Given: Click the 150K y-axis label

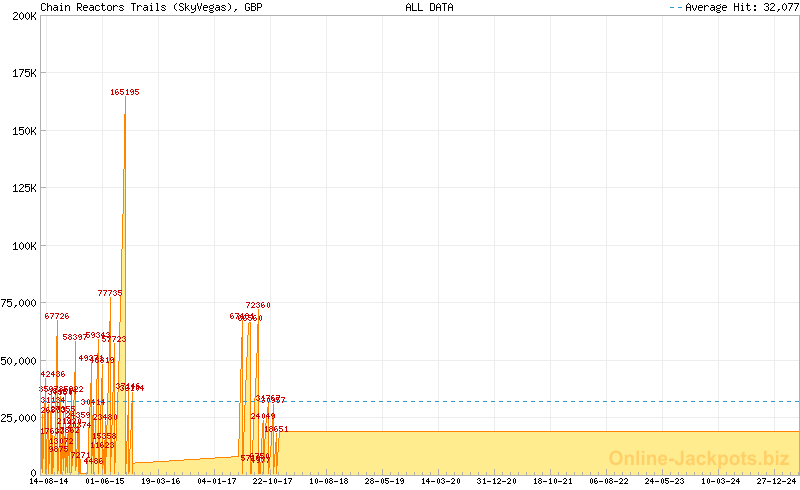Looking at the screenshot, I should (x=22, y=131).
